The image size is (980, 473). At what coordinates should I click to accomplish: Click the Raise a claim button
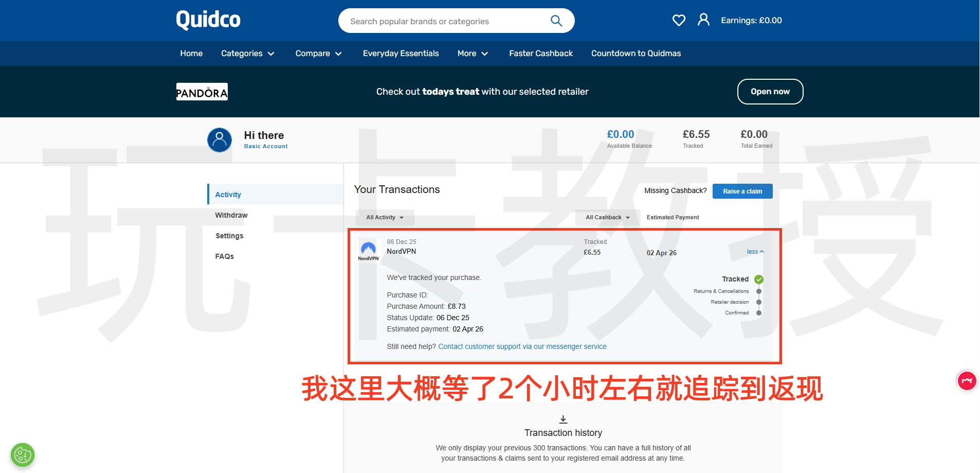click(742, 191)
